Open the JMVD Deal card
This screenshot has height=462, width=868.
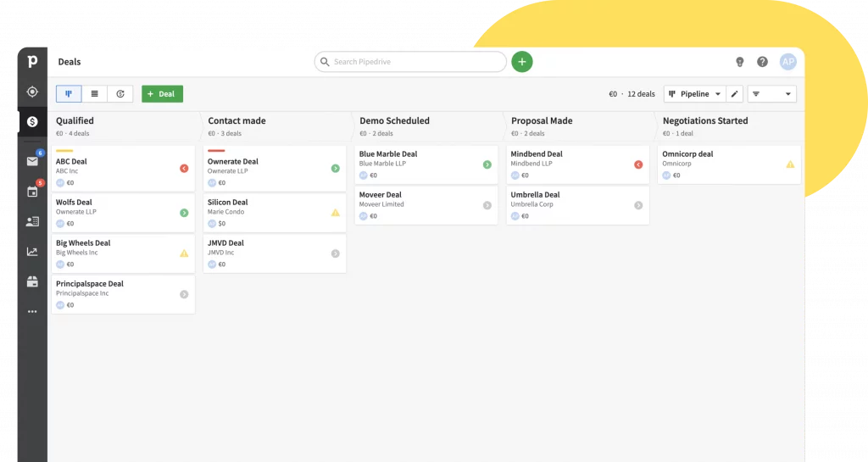click(x=275, y=253)
